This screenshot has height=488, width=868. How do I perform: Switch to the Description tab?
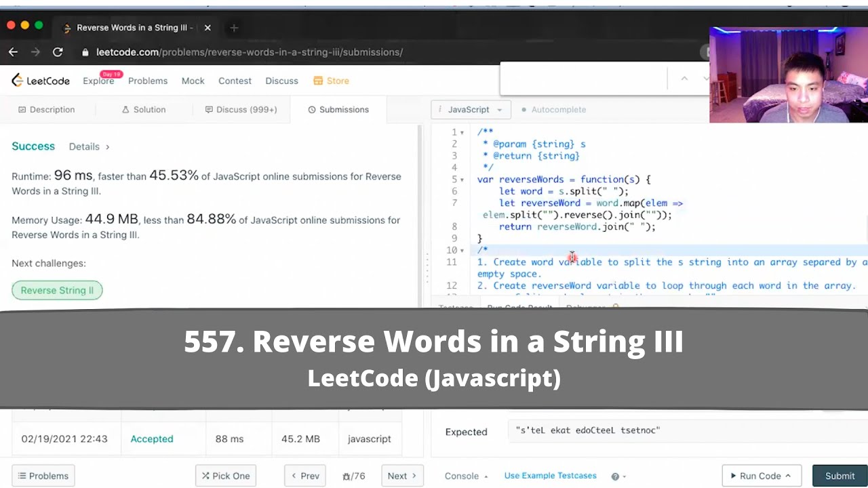[x=46, y=109]
